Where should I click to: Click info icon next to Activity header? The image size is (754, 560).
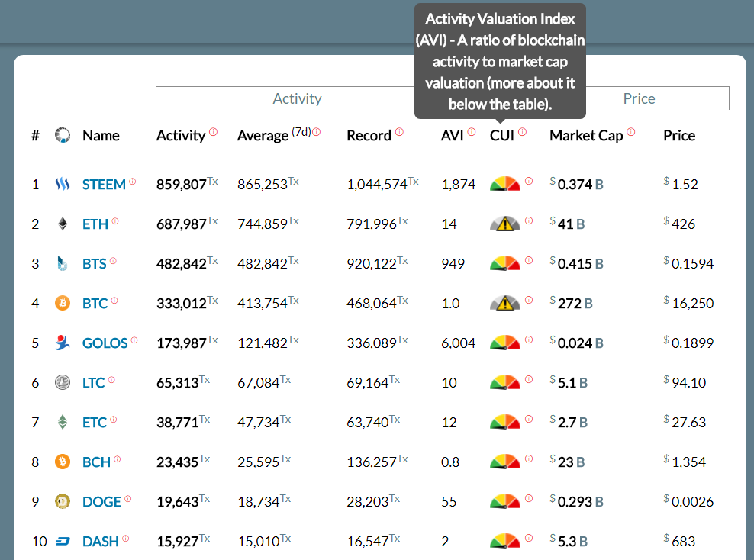pyautogui.click(x=214, y=132)
